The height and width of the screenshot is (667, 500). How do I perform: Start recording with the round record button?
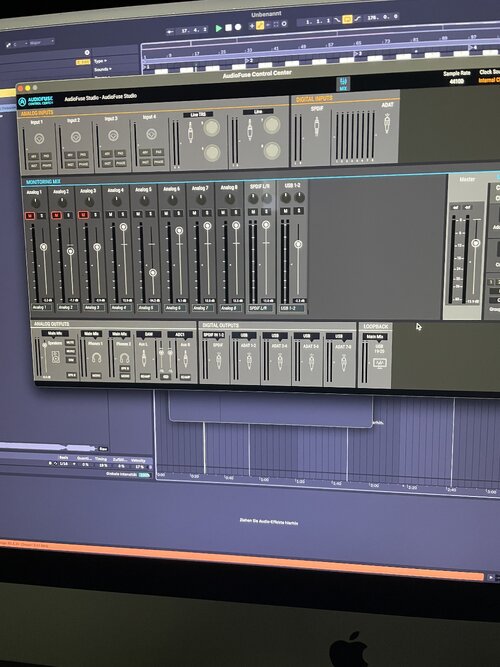238,27
